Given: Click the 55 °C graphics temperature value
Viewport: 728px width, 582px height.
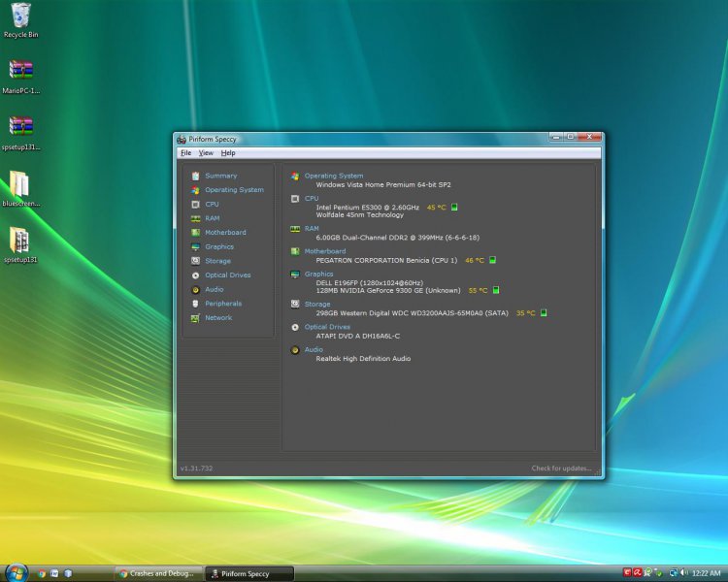Looking at the screenshot, I should (x=478, y=291).
